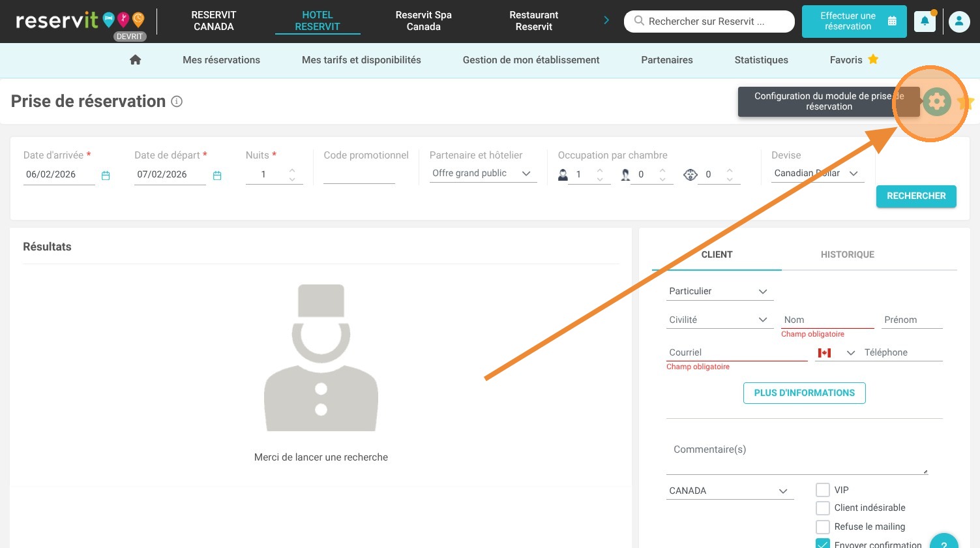Click the Code promotionnel field
This screenshot has width=980, height=548.
[359, 174]
